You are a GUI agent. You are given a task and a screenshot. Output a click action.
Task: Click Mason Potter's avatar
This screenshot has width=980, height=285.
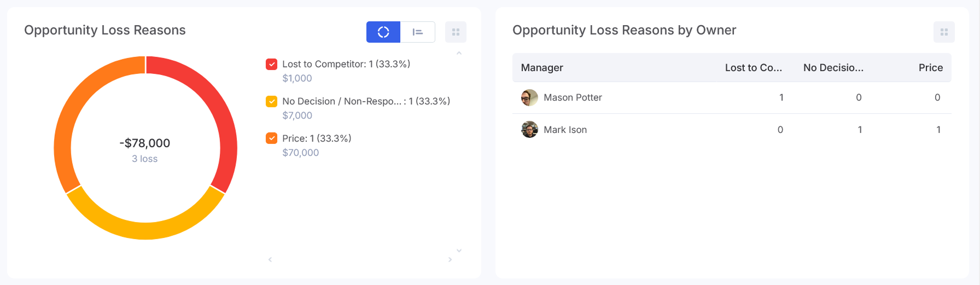(x=529, y=97)
